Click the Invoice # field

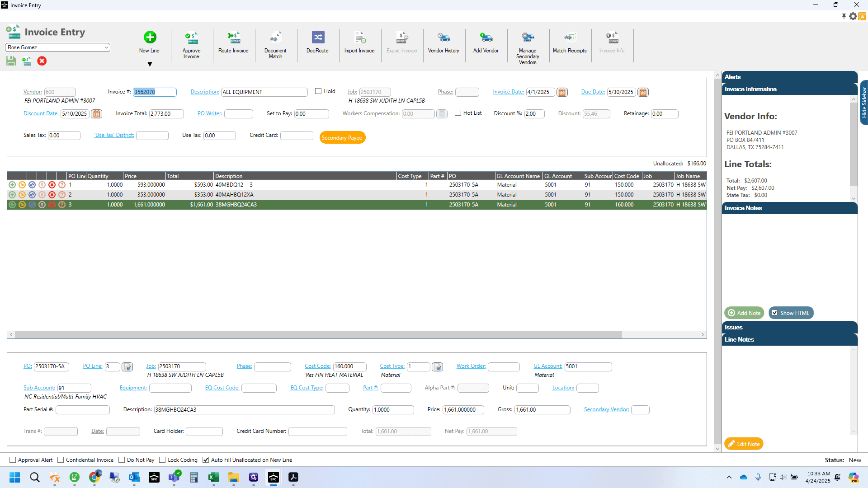click(155, 92)
